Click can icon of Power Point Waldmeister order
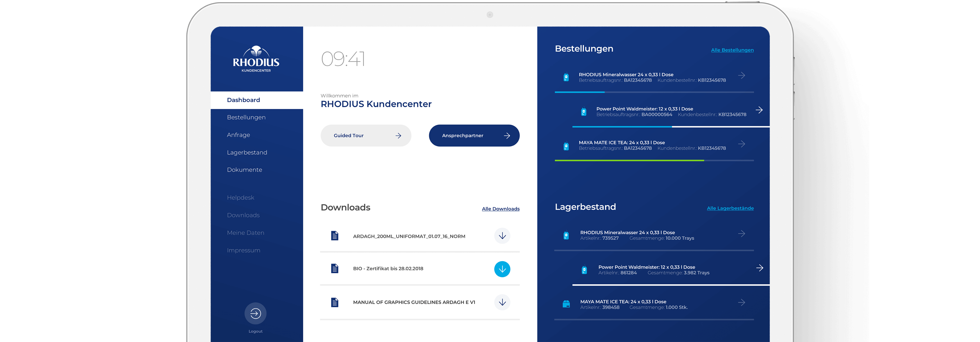The width and height of the screenshot is (980, 342). tap(584, 112)
